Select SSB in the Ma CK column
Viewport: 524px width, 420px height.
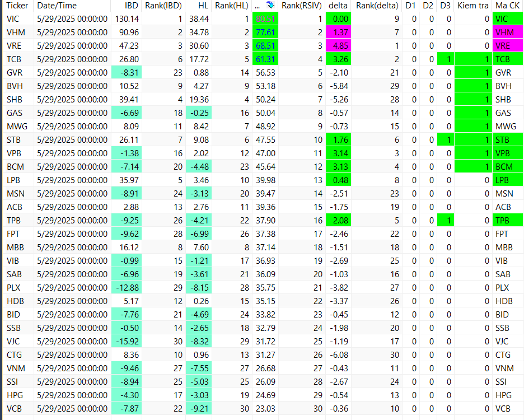[x=502, y=328]
